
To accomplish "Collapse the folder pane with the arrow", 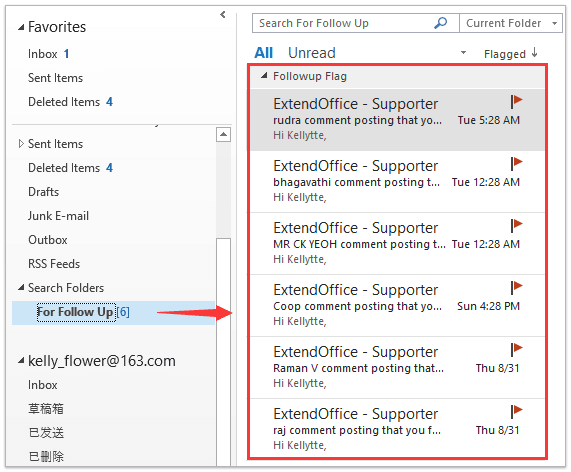I will pyautogui.click(x=223, y=15).
